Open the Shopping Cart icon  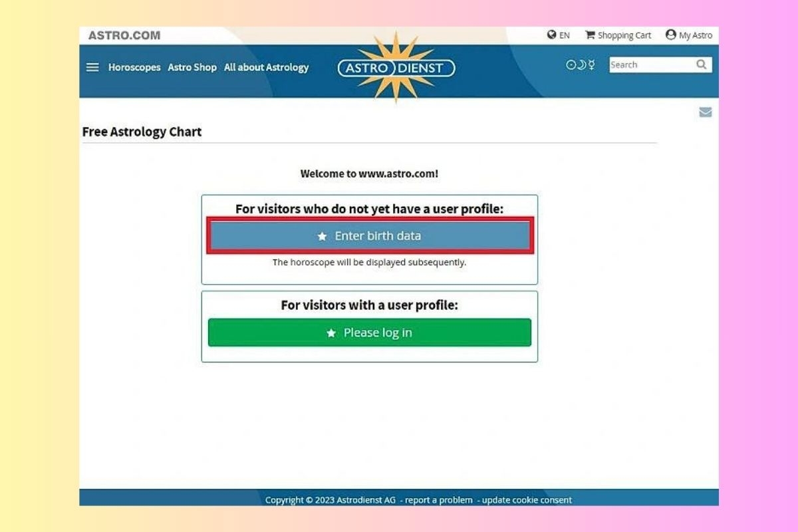590,35
